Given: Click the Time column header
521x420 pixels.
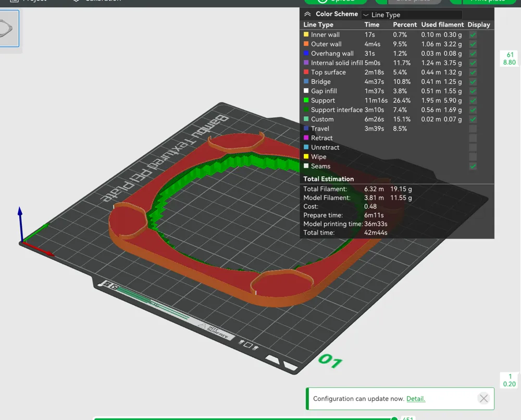Looking at the screenshot, I should pos(372,24).
